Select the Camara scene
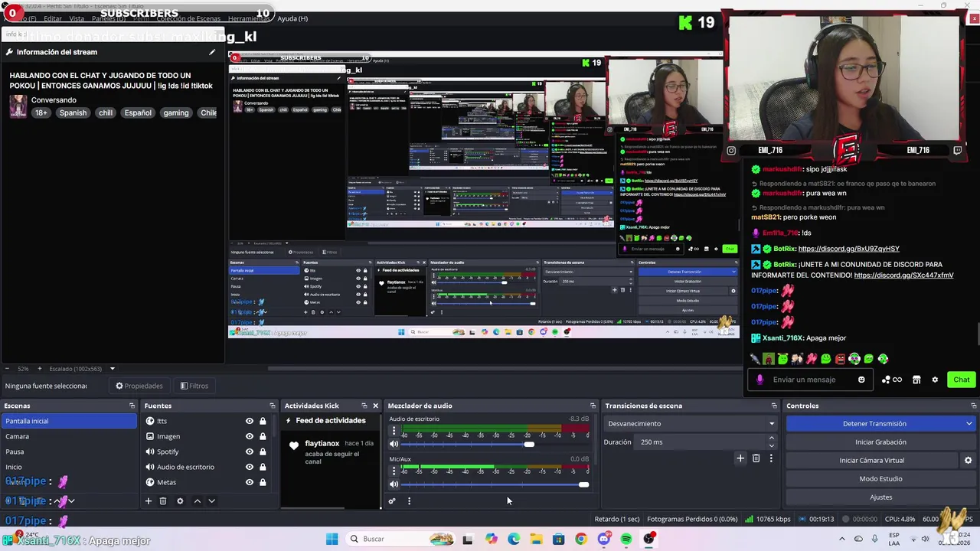 (x=69, y=436)
